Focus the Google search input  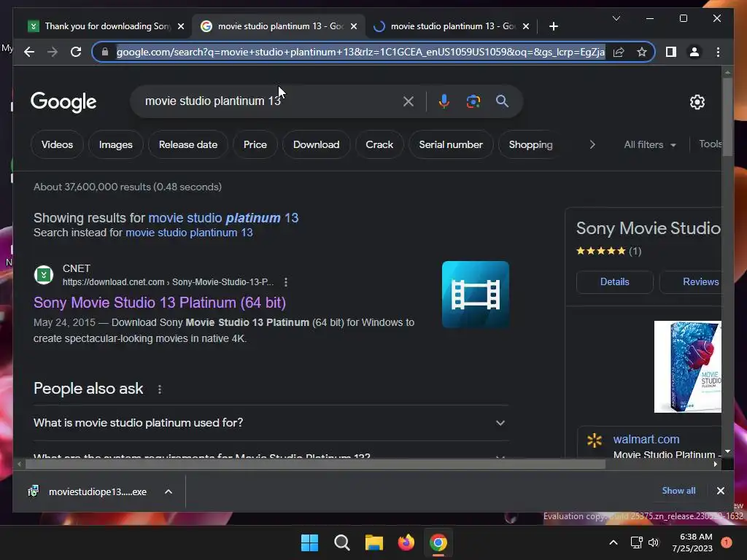click(271, 101)
